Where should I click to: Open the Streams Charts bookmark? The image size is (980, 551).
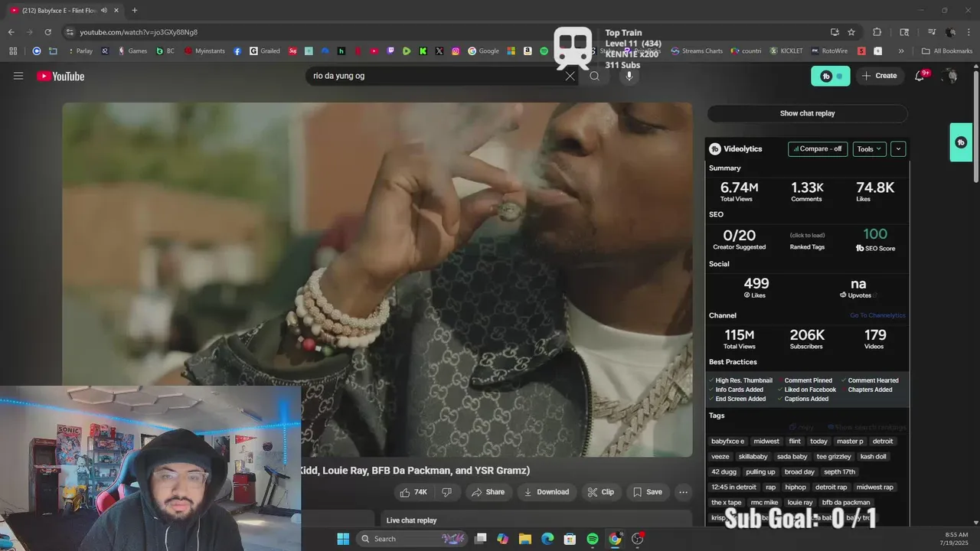point(697,51)
